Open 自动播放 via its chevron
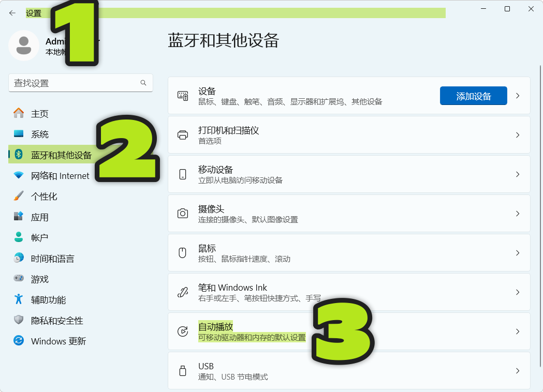The width and height of the screenshot is (543, 392). pyautogui.click(x=518, y=331)
